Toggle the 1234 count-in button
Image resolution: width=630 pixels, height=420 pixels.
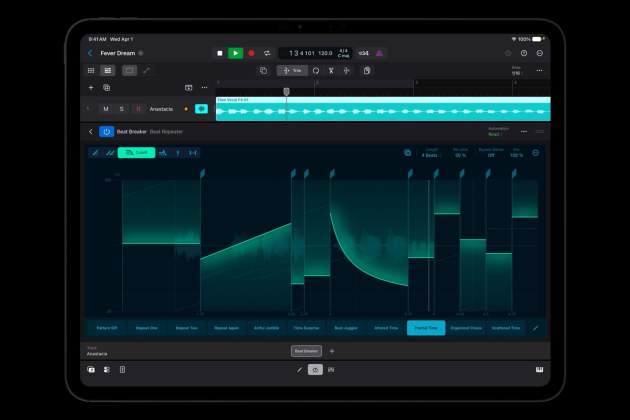pos(364,53)
